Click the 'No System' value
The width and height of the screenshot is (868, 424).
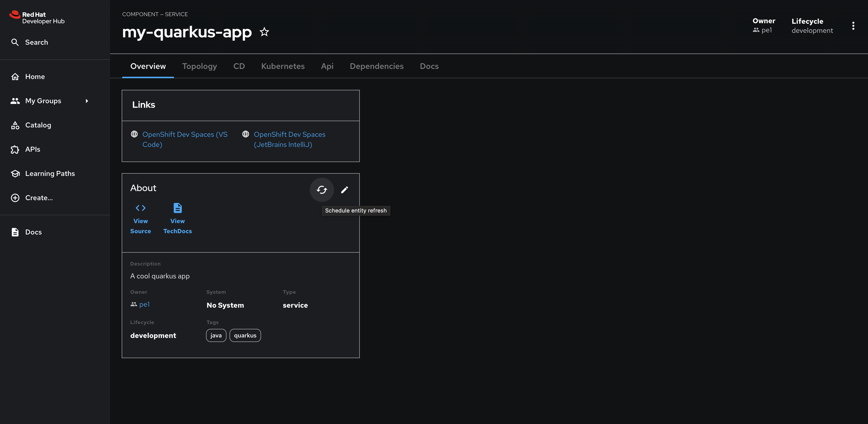225,305
